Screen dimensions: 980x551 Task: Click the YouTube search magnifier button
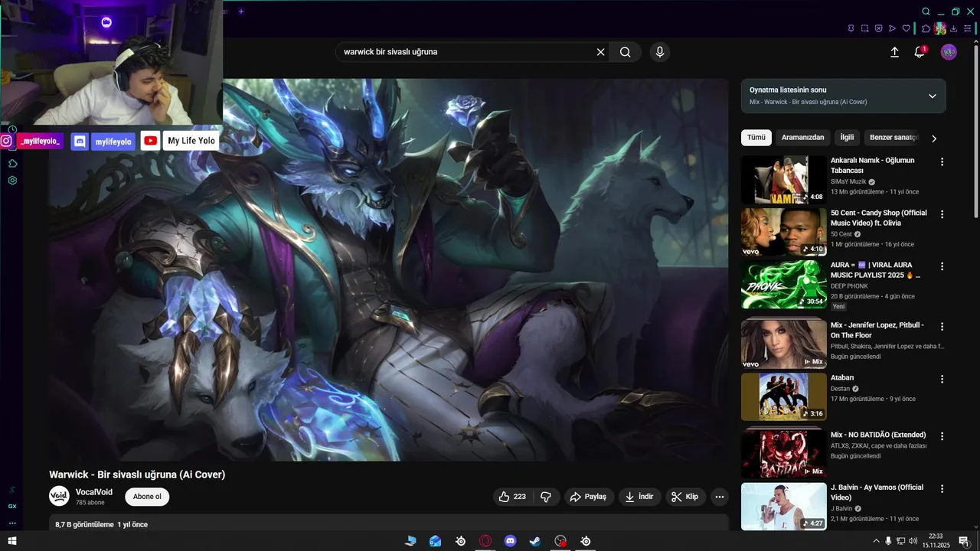(626, 52)
